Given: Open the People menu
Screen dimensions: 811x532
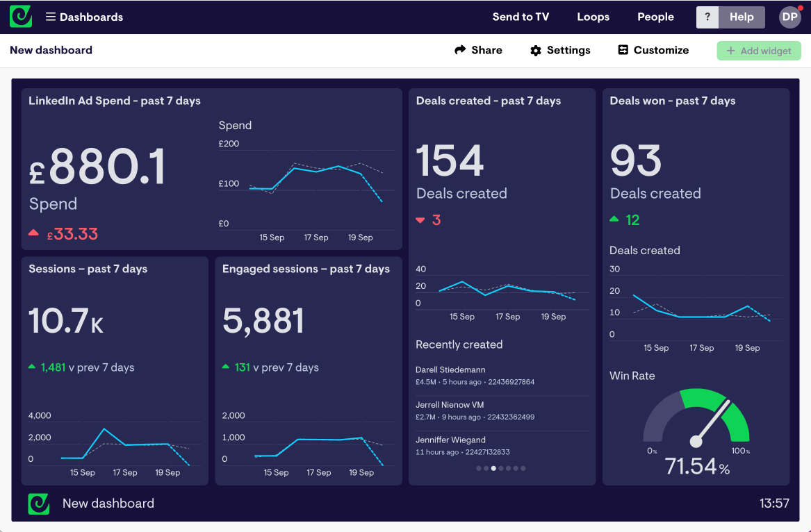Looking at the screenshot, I should (x=655, y=17).
